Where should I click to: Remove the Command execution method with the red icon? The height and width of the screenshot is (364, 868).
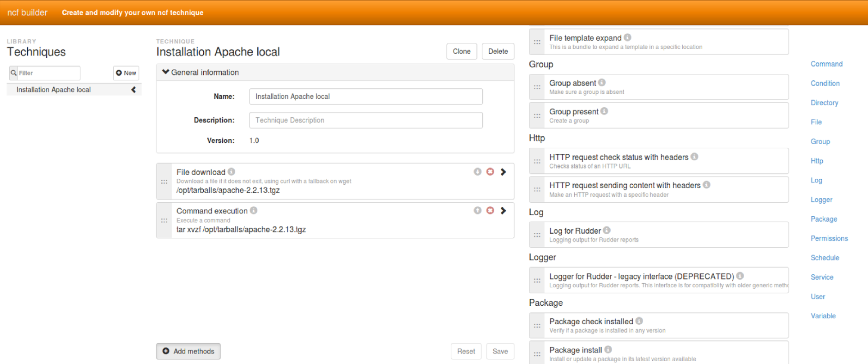490,210
